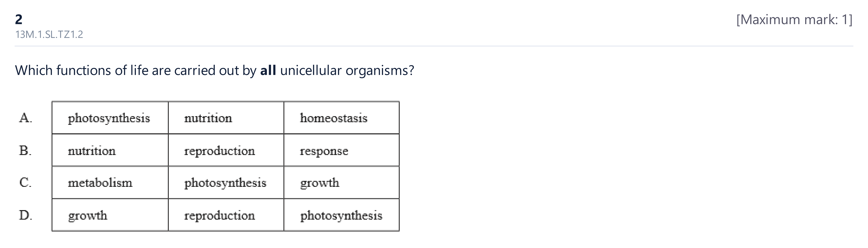868x248 pixels.
Task: Click metabolism cell in row C
Action: point(110,182)
